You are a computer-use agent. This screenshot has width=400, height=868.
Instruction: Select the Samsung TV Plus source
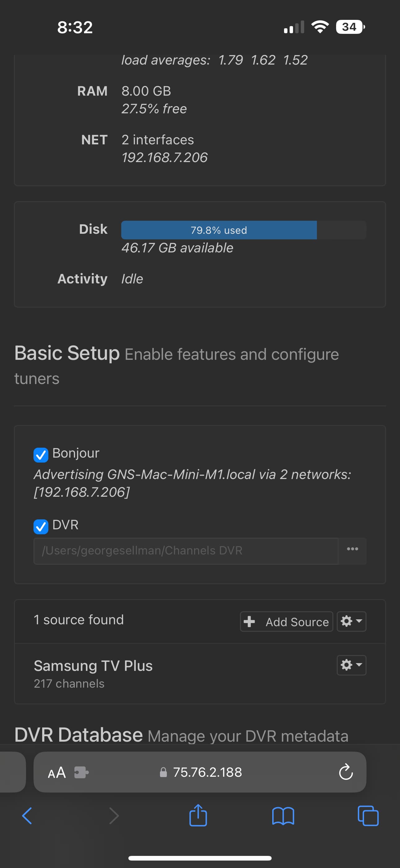(x=93, y=666)
